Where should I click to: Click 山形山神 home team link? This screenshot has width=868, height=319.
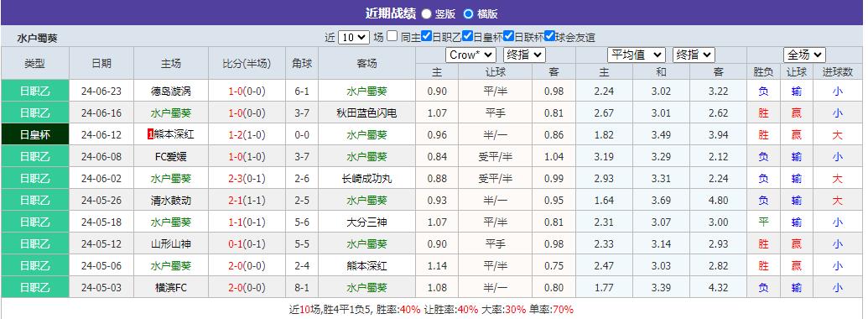pyautogui.click(x=170, y=244)
